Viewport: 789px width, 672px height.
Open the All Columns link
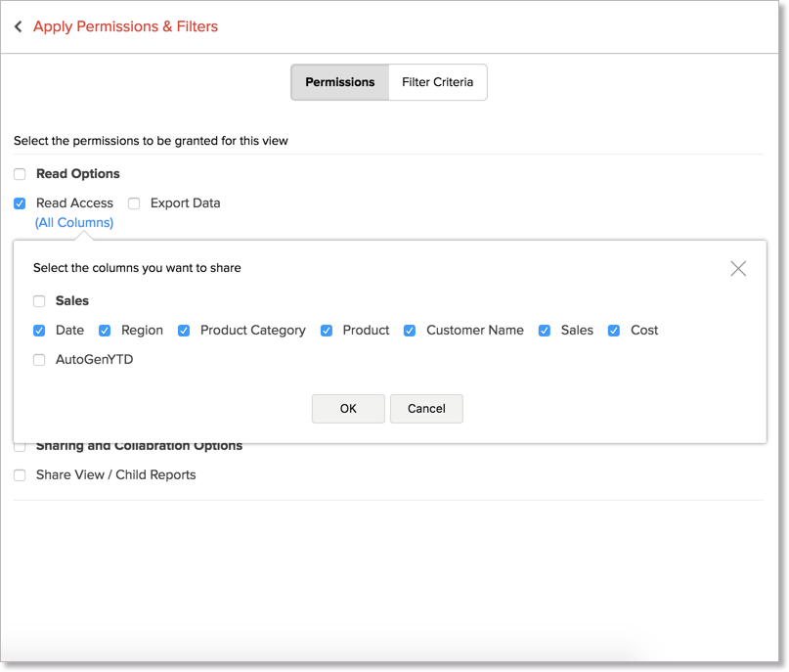tap(74, 223)
